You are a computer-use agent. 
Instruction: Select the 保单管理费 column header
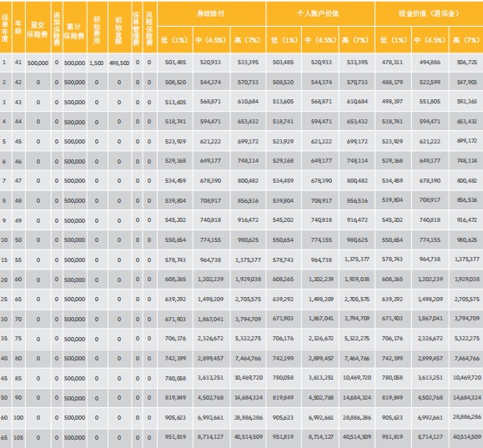(137, 28)
